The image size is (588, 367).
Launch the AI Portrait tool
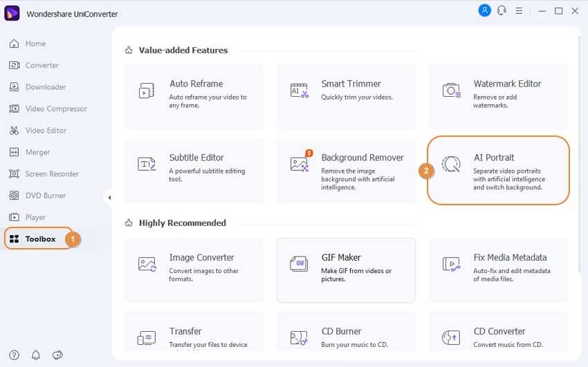(498, 171)
